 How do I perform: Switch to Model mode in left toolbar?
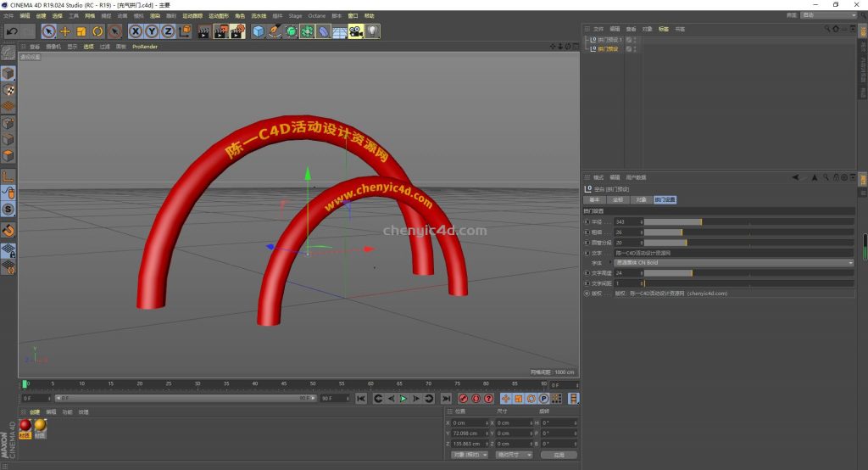pyautogui.click(x=8, y=73)
